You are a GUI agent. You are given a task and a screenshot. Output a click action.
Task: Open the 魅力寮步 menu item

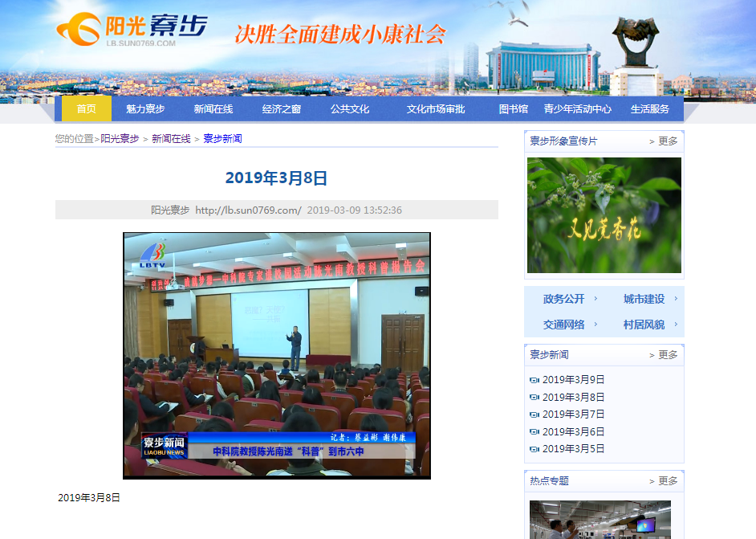click(x=145, y=108)
